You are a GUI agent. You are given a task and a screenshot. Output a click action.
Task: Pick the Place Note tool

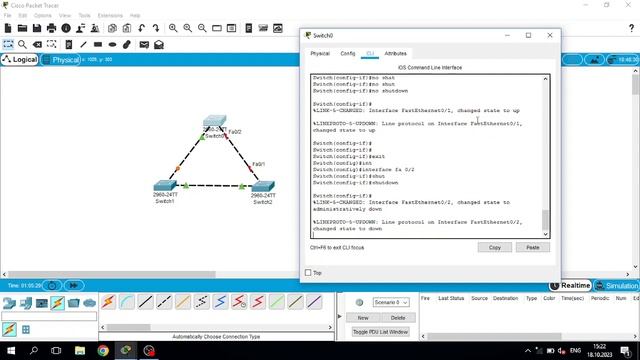click(69, 44)
